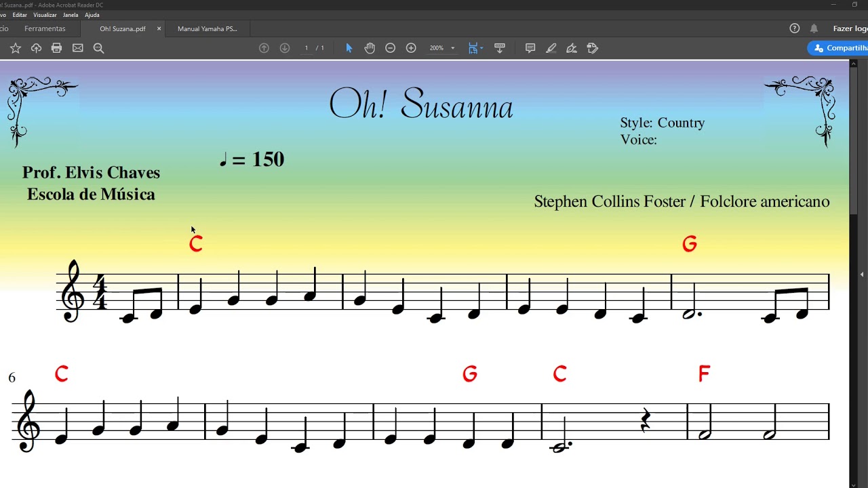Open the notifications bell icon
This screenshot has height=488, width=868.
[x=814, y=28]
